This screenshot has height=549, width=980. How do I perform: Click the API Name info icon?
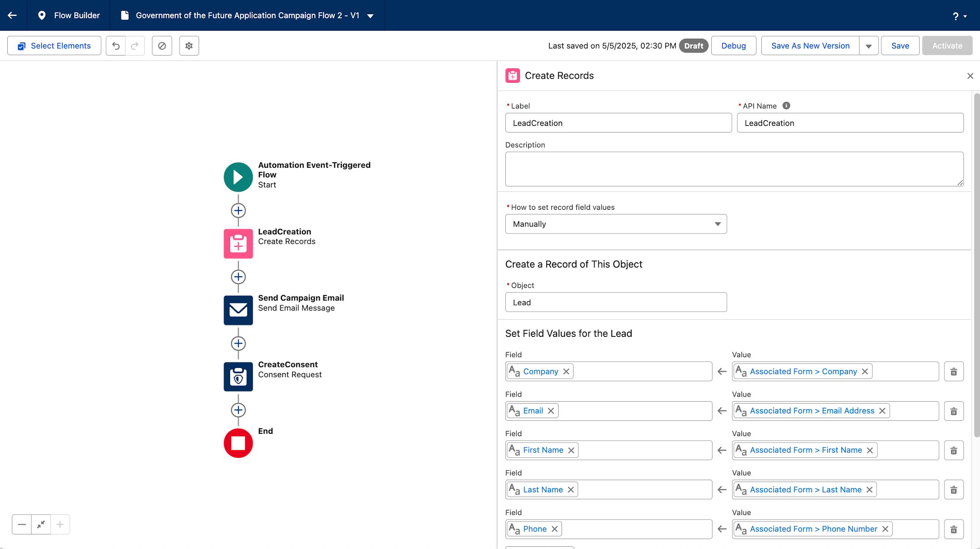pos(786,106)
